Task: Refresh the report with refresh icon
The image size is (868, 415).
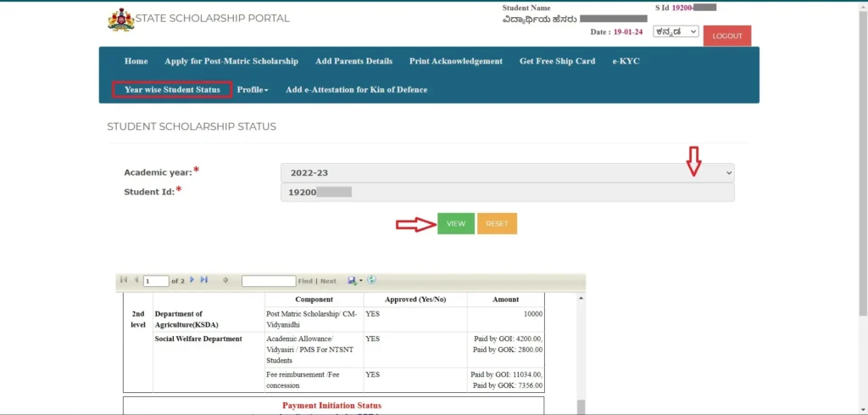Action: click(x=371, y=280)
